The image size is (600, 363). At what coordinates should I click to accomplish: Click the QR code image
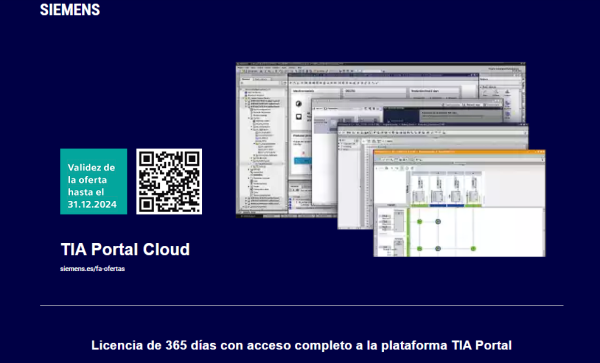click(169, 181)
